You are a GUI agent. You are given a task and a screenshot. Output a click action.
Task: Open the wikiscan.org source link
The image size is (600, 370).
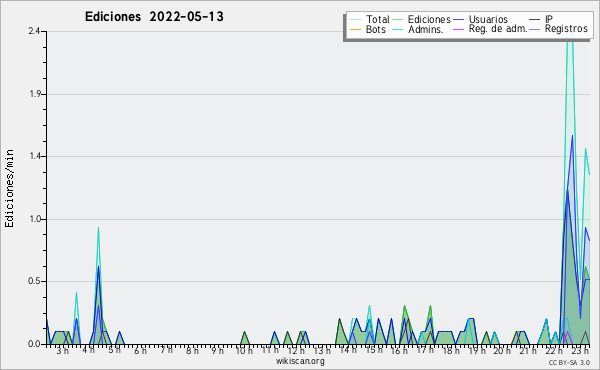coord(300,361)
